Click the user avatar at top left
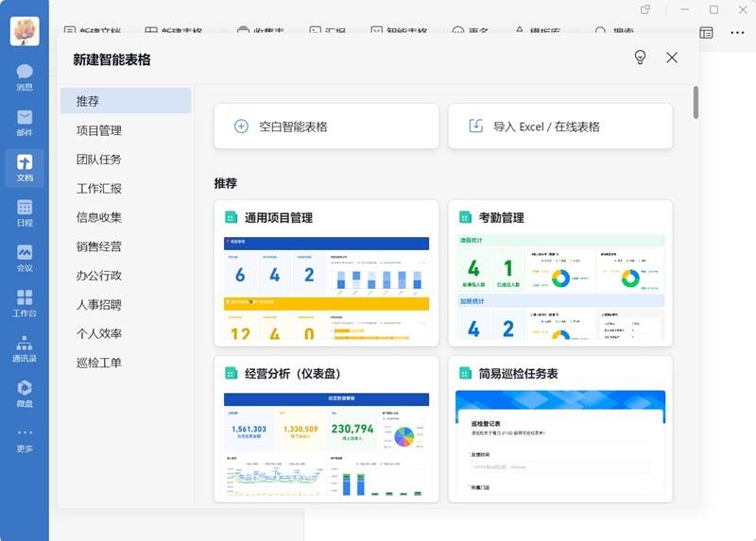This screenshot has width=756, height=541. (25, 30)
